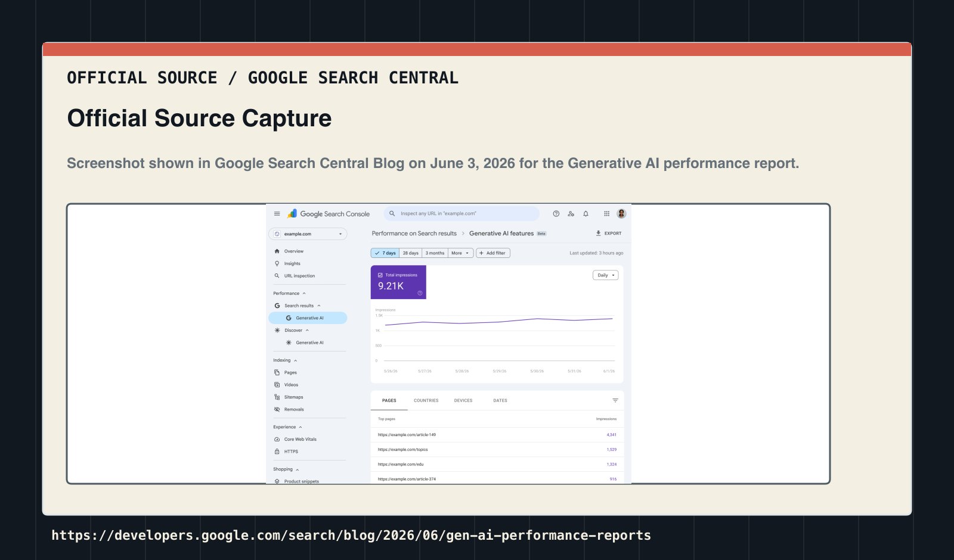Open the table filter rows icon
This screenshot has width=954, height=560.
615,400
